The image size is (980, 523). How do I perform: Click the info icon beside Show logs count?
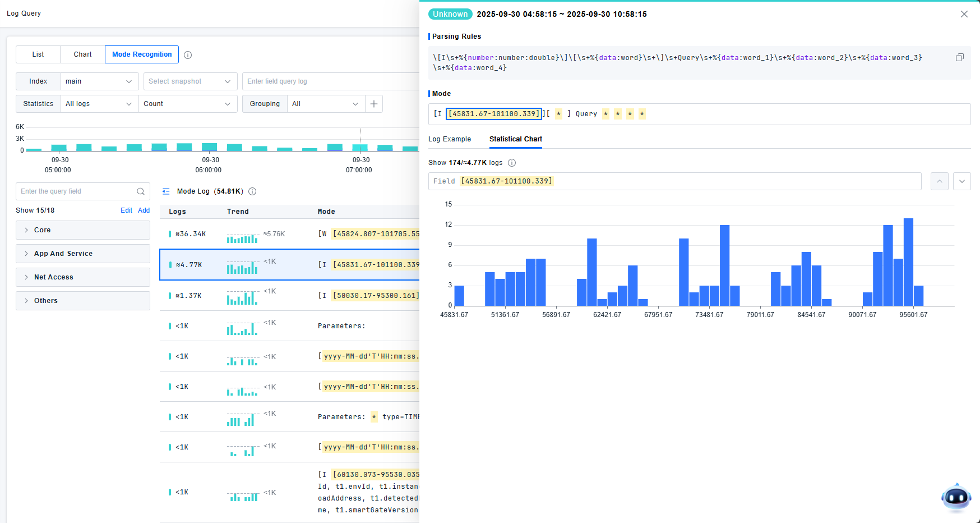point(511,163)
